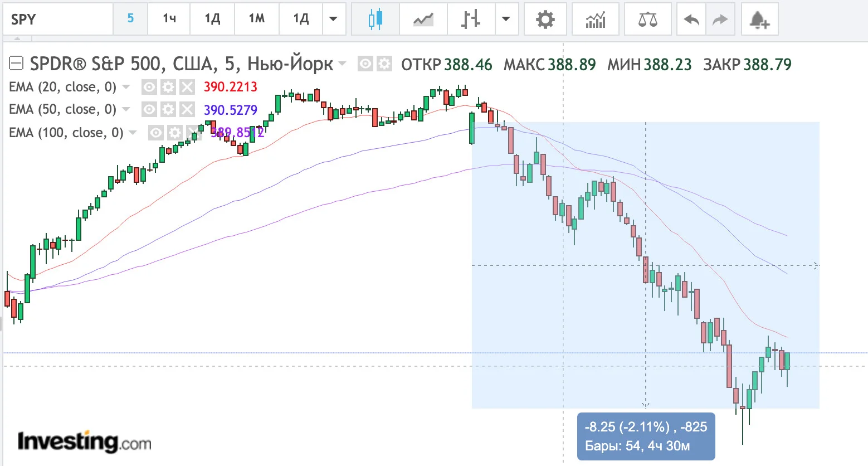Select the 1ч hourly timeframe
The image size is (868, 466).
(x=169, y=20)
